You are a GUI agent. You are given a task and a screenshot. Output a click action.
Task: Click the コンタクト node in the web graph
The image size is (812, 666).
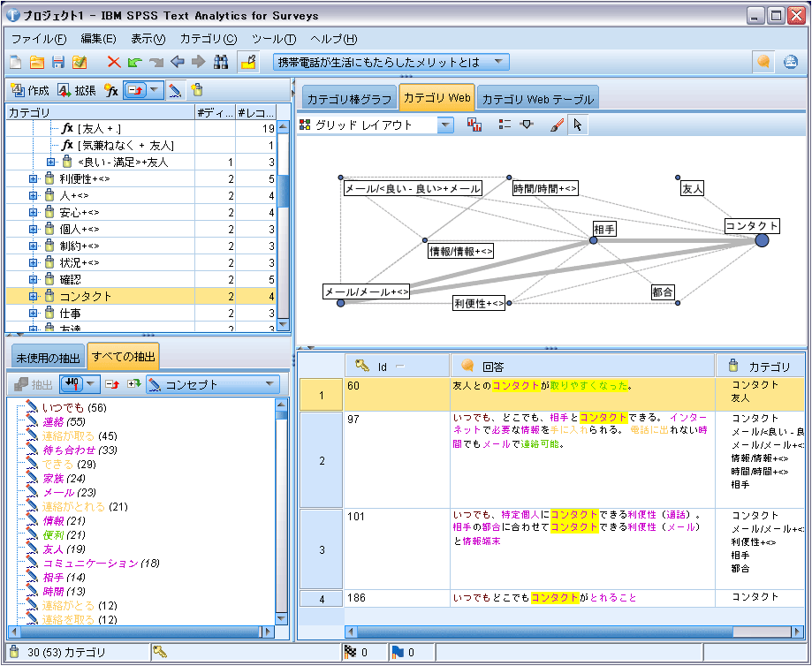click(762, 240)
